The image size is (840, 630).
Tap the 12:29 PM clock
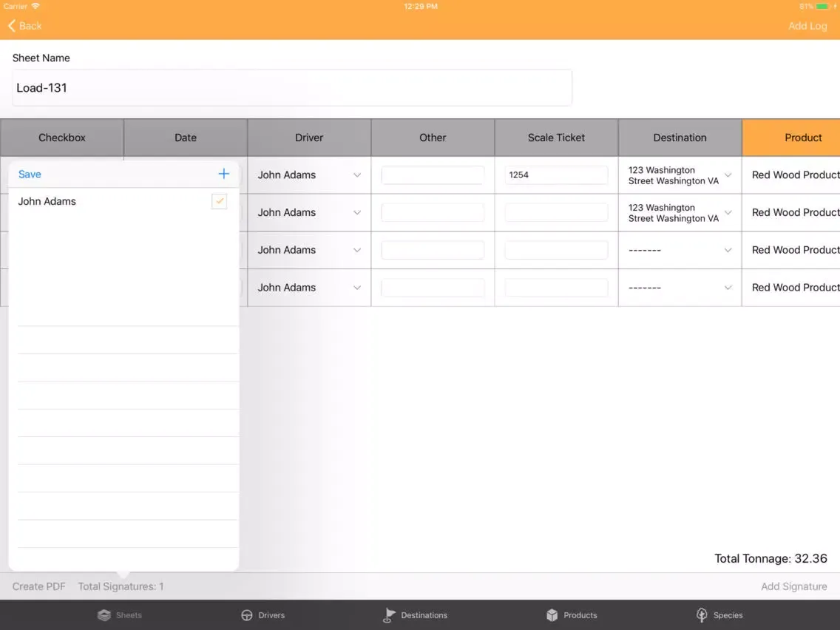point(421,7)
